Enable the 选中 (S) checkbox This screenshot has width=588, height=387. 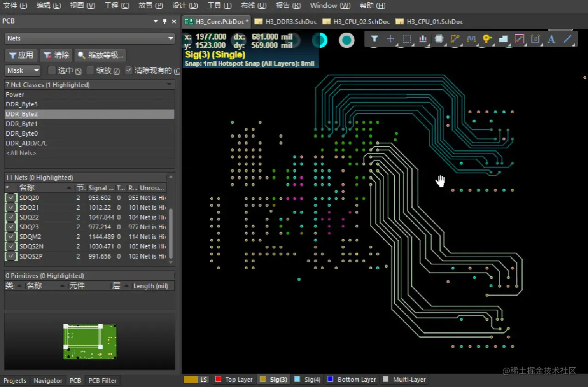click(52, 70)
